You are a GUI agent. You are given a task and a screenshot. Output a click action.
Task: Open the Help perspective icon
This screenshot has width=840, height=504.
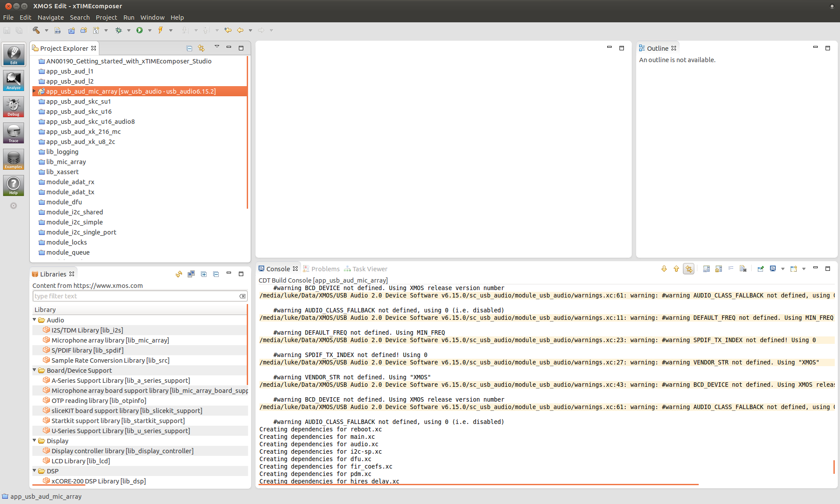point(14,185)
